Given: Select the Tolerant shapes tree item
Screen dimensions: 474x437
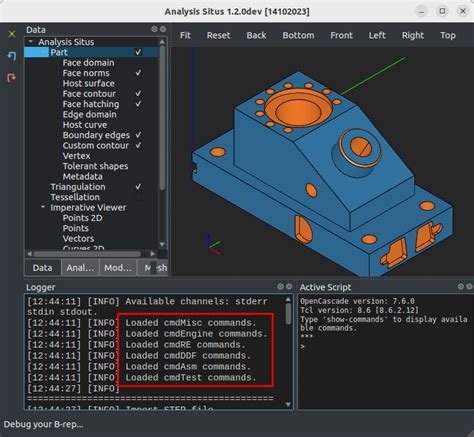Looking at the screenshot, I should [x=95, y=166].
